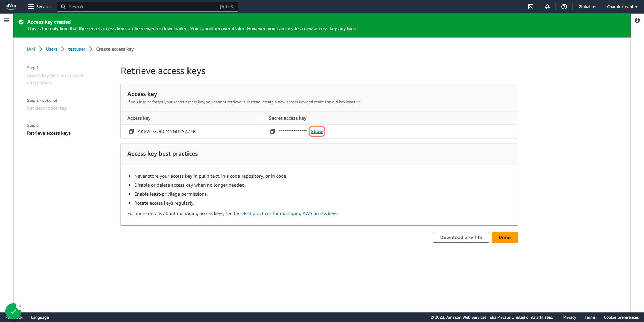Image resolution: width=644 pixels, height=322 pixels.
Task: Open the CloudShell terminal icon
Action: point(531,7)
